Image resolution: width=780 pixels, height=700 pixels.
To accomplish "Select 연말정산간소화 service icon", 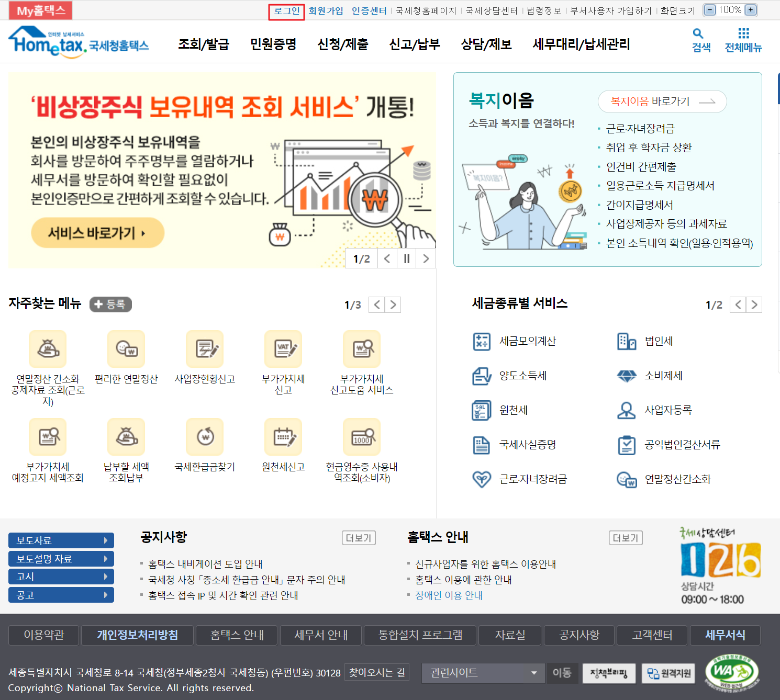I will (x=627, y=479).
